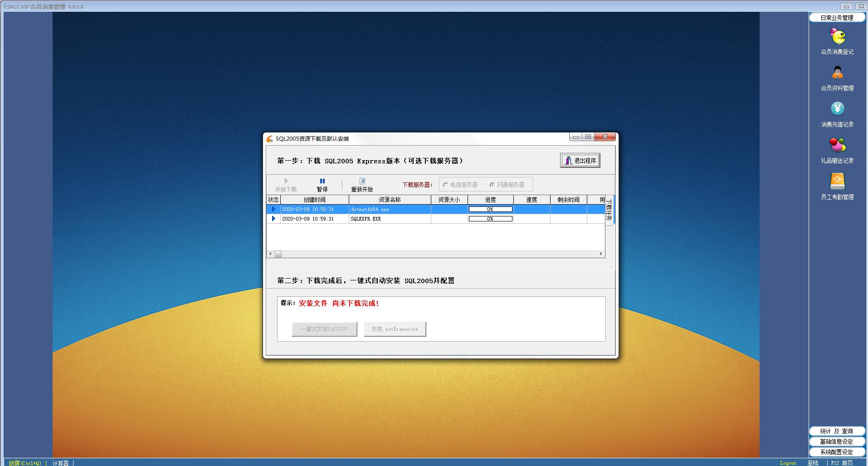Open 计算器 from the bottom status bar

pyautogui.click(x=61, y=463)
